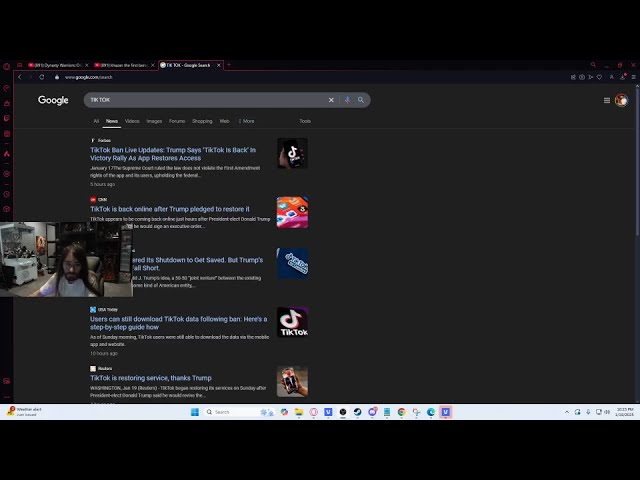Open the 'Shutdown to Get Saved' article
This screenshot has height=480, width=640.
coord(198,264)
